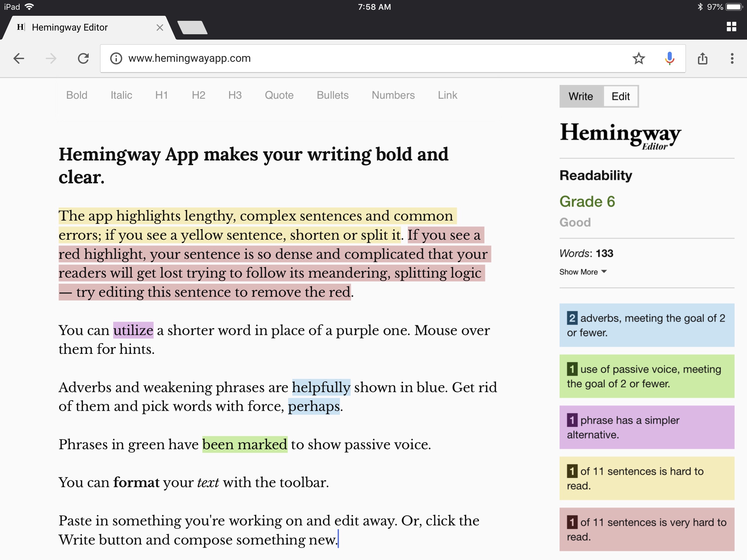Image resolution: width=747 pixels, height=560 pixels.
Task: Click the browser back arrow
Action: click(18, 59)
